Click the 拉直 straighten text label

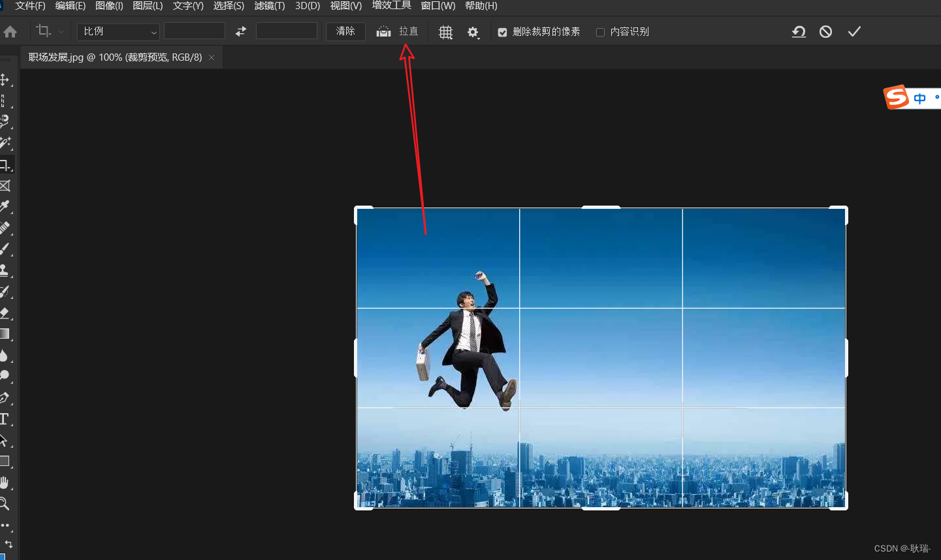tap(409, 31)
